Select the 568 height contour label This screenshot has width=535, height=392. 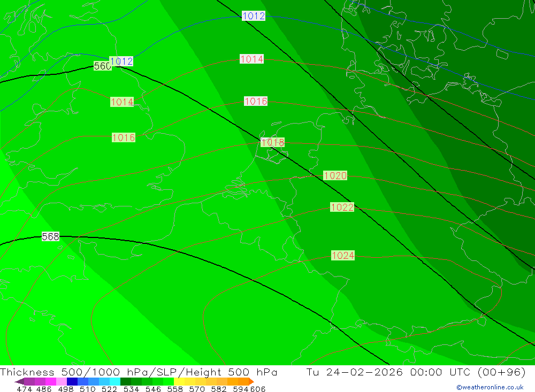50,236
